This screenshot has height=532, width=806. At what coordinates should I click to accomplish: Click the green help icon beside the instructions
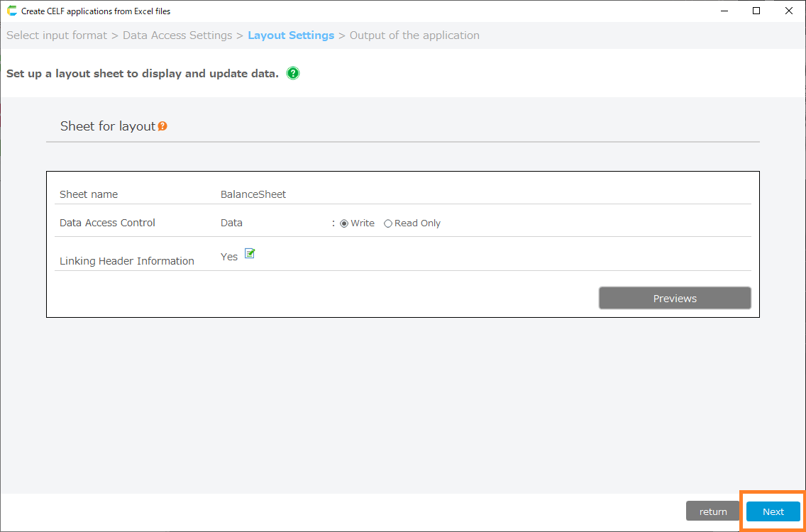(x=293, y=73)
